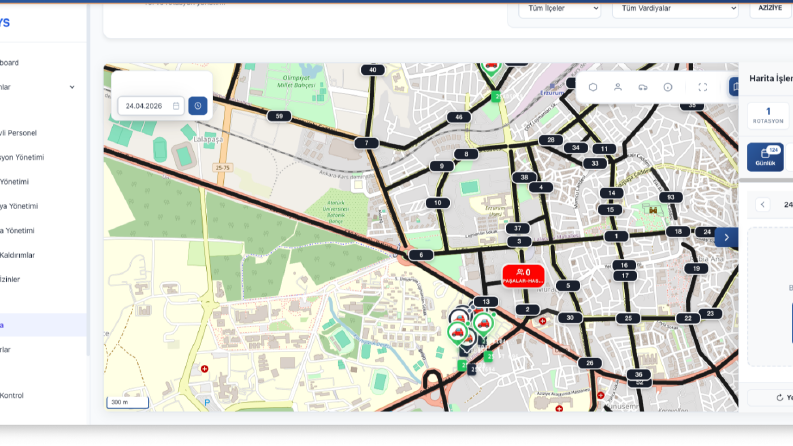Select route marker 2 on the map
This screenshot has width=793, height=446.
[527, 309]
